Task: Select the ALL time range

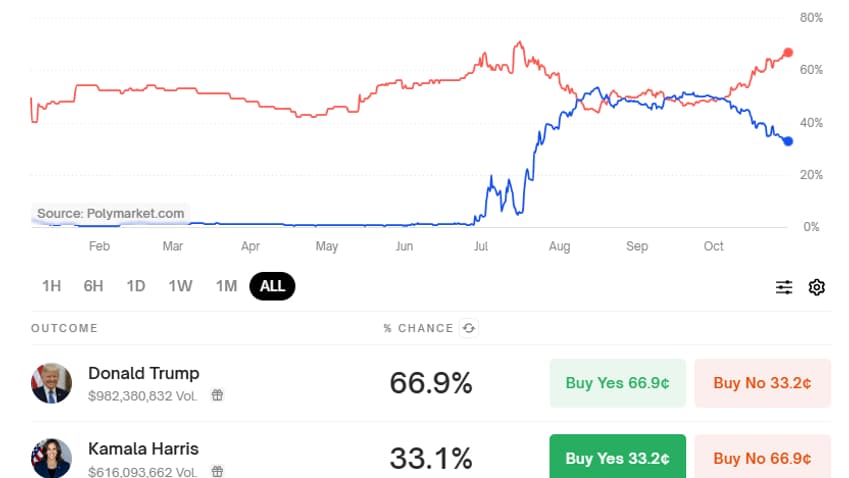Action: 272,286
